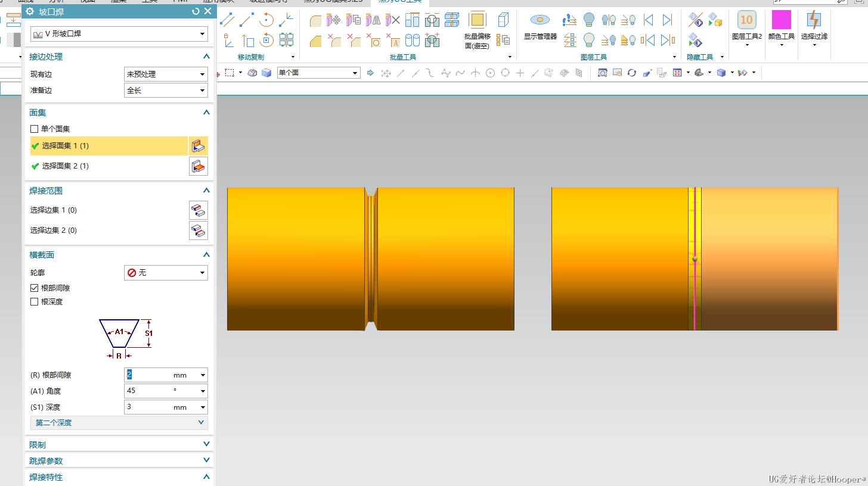Expand the 隐藏工具 group menu
Viewport: 868px width, 486px height.
(x=722, y=57)
